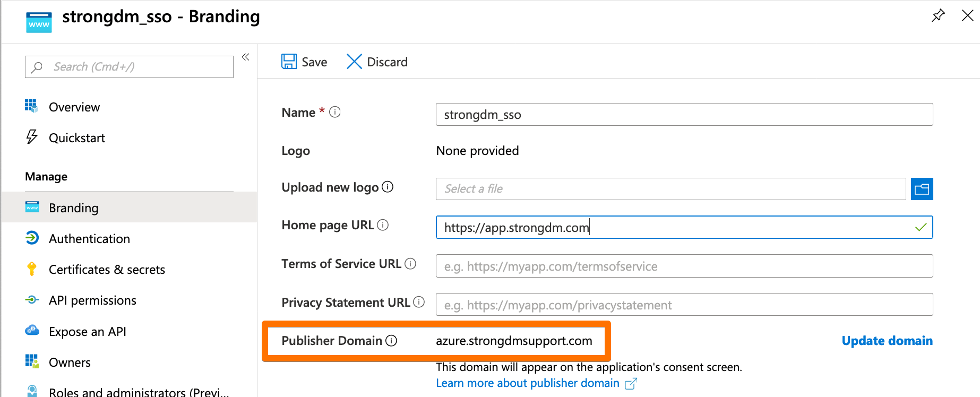Show info tooltip for Privacy Statement URL

click(419, 302)
